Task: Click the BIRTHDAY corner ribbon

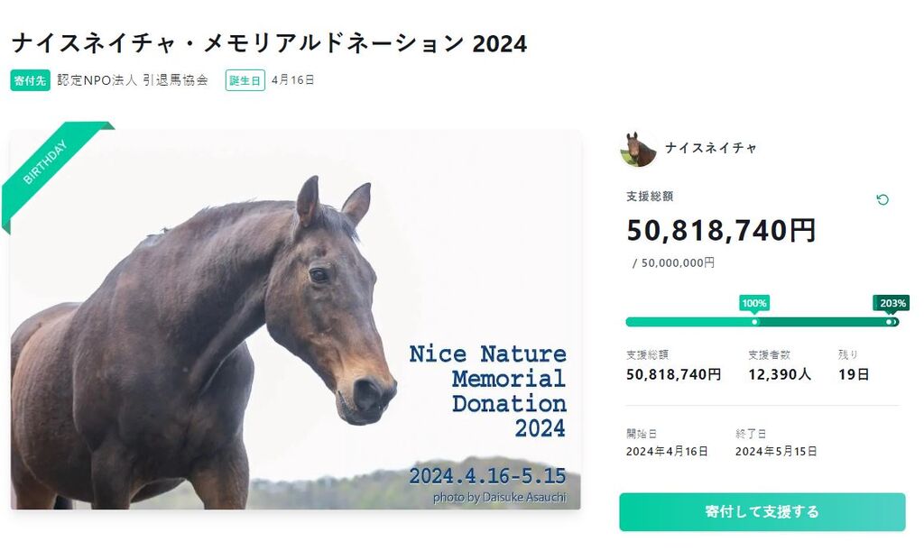Action: click(x=47, y=162)
